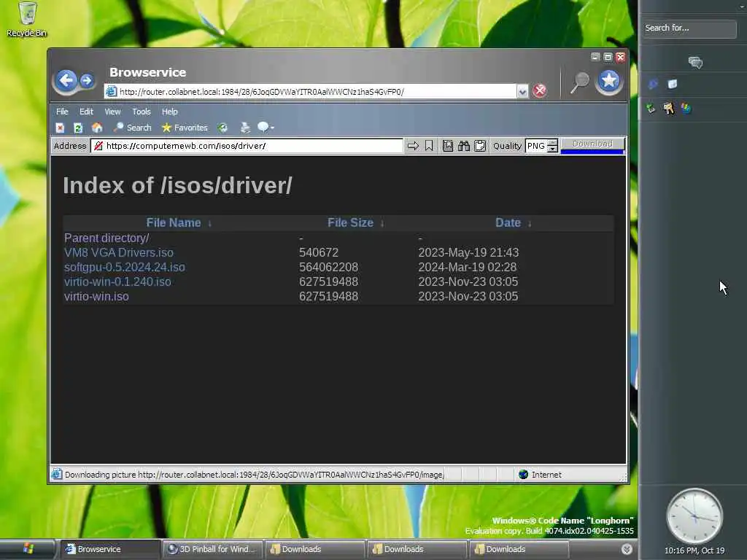Open the View menu
Image resolution: width=747 pixels, height=560 pixels.
click(112, 112)
